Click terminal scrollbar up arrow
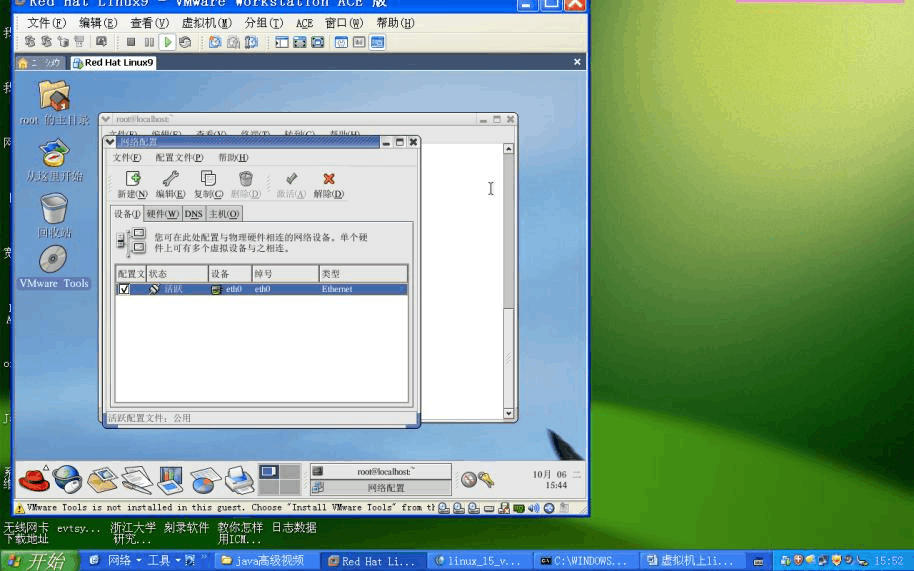Viewport: 914px width, 571px height. [508, 149]
